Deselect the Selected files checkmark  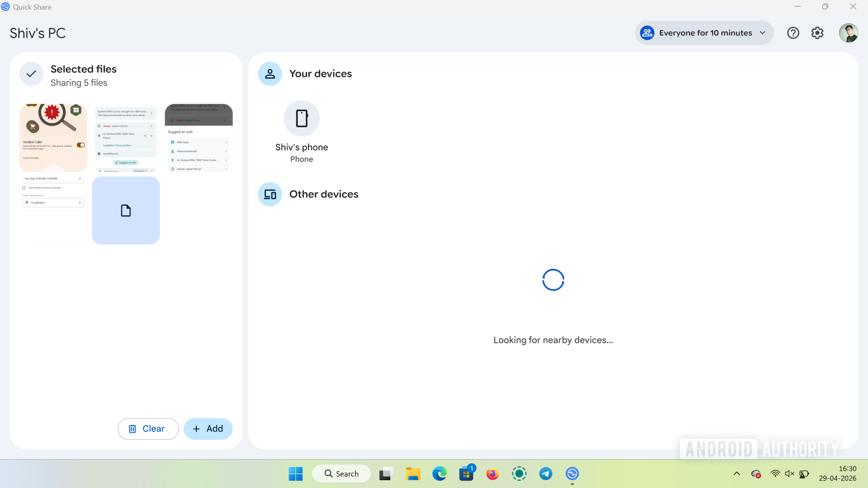(31, 74)
